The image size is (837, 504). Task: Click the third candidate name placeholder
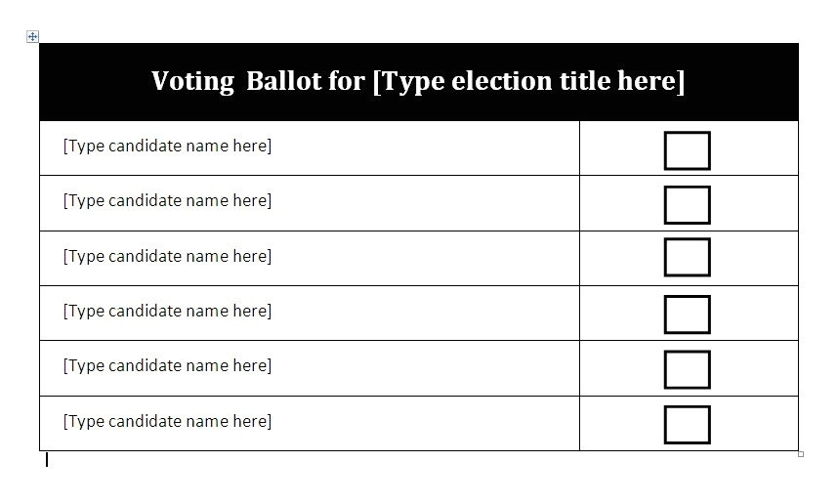(167, 256)
